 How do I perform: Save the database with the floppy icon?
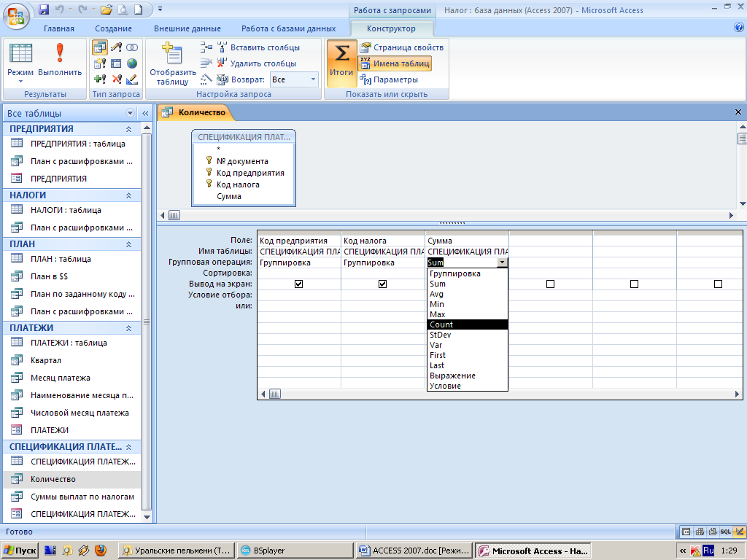[44, 9]
